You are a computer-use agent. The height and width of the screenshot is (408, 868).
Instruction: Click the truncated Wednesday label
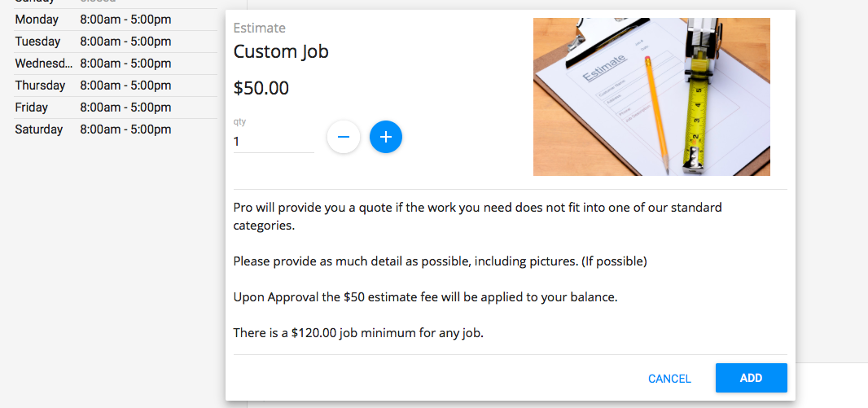coord(44,63)
